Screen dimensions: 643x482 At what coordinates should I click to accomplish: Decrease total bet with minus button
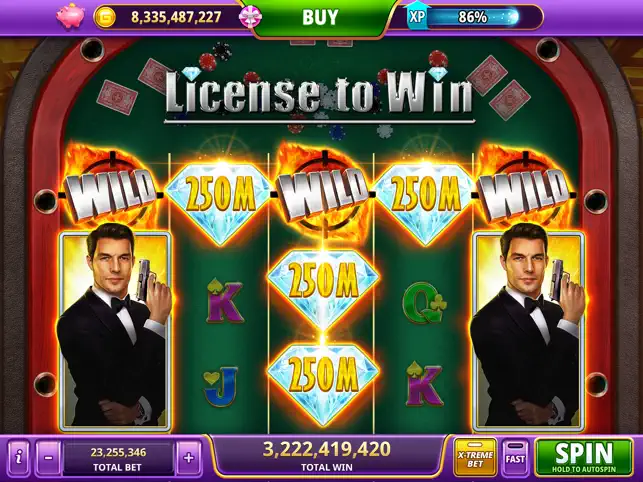tap(48, 457)
